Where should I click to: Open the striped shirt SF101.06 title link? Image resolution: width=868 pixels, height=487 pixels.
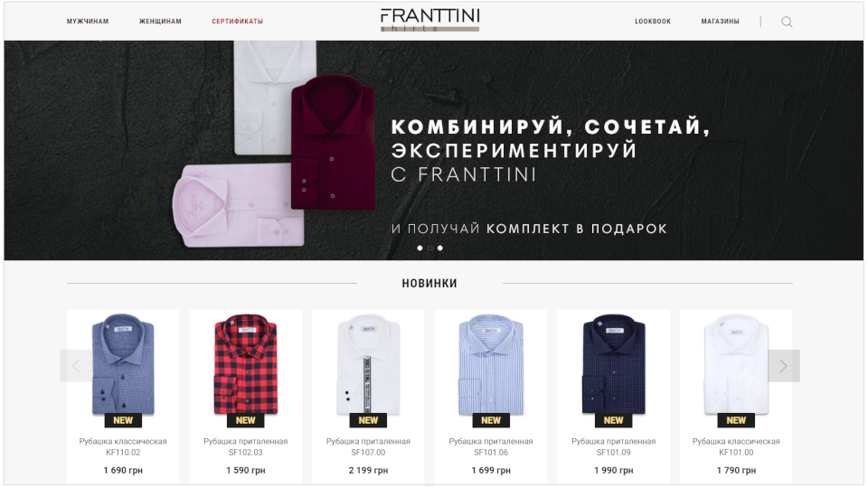(490, 446)
